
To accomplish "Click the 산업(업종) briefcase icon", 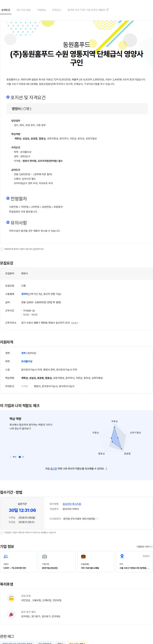I will point(83,557).
